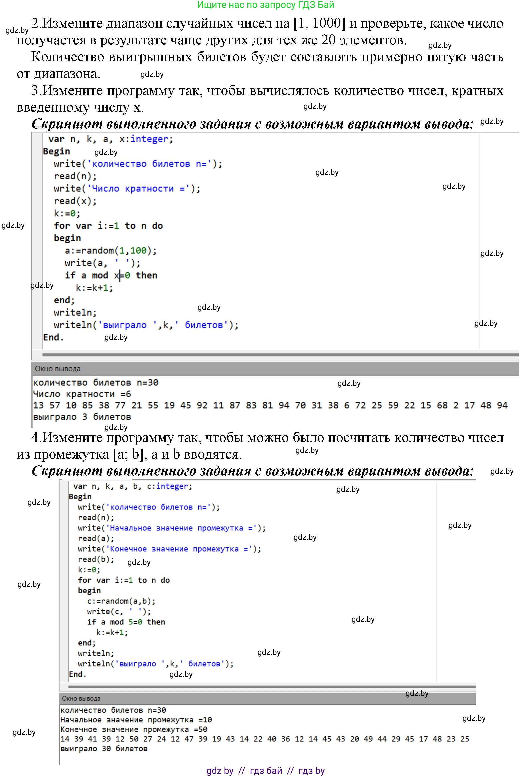Click the 'var n, k, a, b, c:integer;' declaration
Viewport: 532px width, 777px height.
(x=132, y=486)
